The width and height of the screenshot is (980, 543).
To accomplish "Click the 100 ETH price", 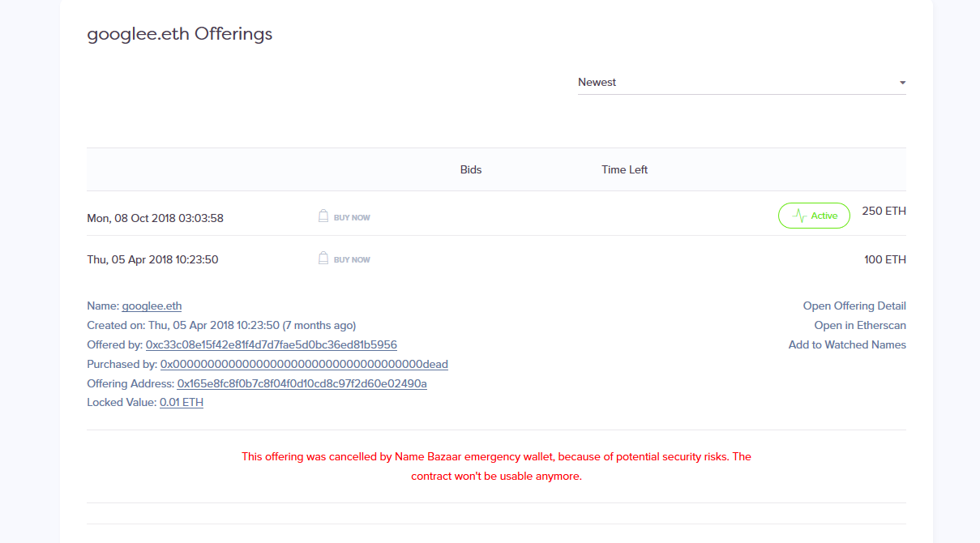I will click(885, 259).
